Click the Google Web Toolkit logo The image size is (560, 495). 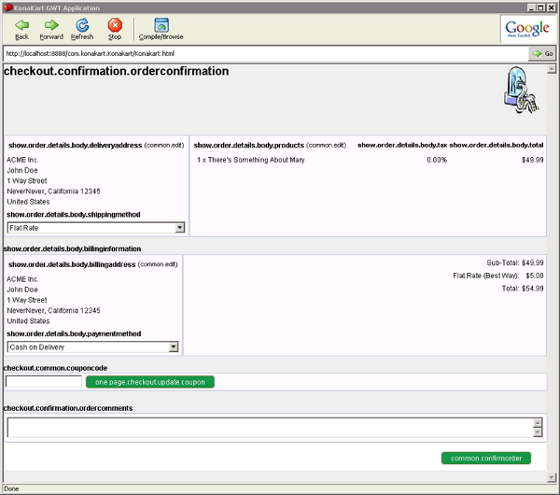(527, 29)
